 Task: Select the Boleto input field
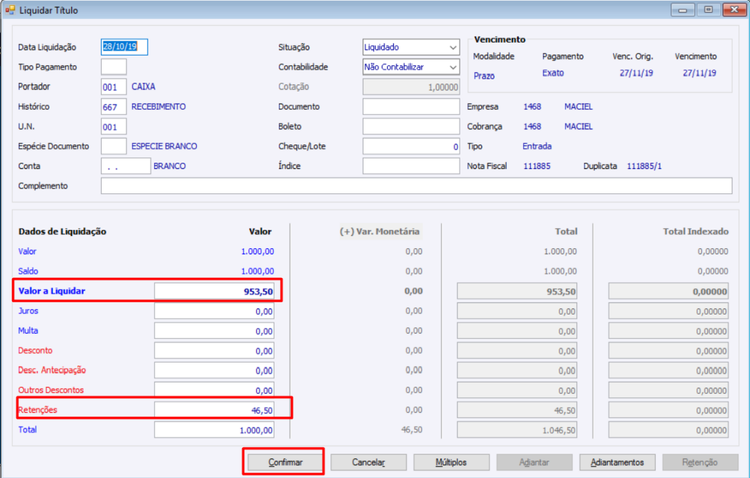[x=411, y=127]
